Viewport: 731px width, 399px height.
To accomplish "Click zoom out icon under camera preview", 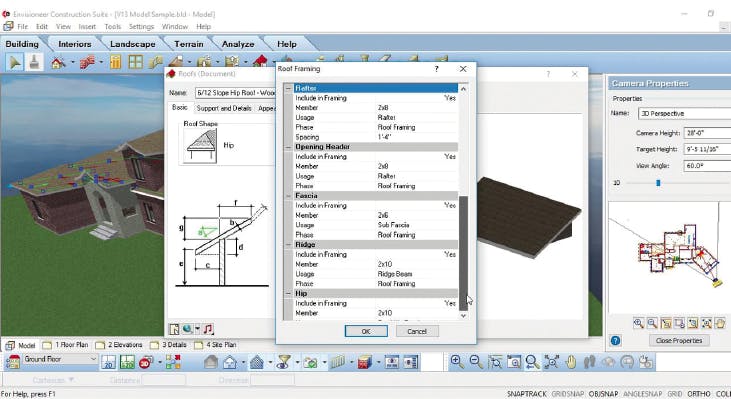I will [x=652, y=323].
